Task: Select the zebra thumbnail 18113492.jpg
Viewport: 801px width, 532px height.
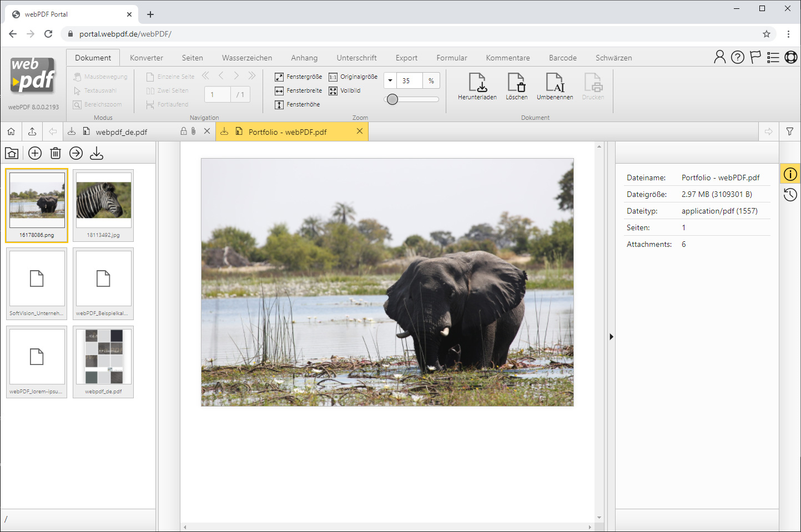Action: [103, 201]
